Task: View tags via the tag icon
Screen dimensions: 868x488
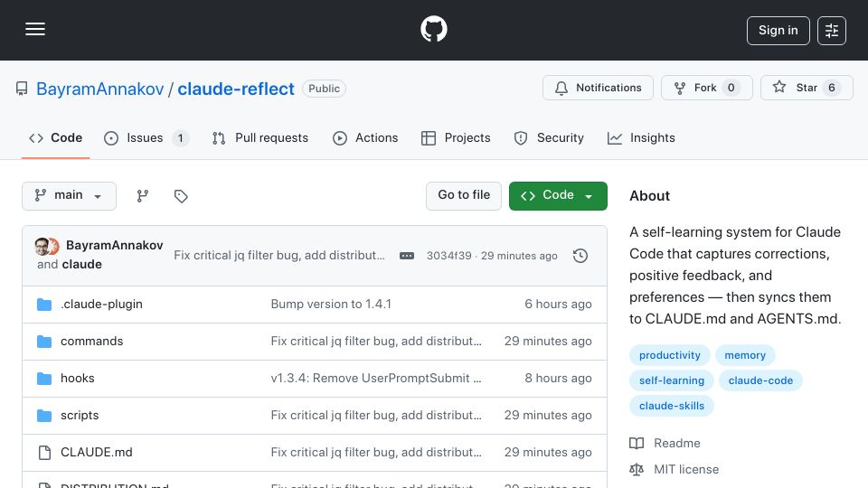Action: (x=181, y=196)
